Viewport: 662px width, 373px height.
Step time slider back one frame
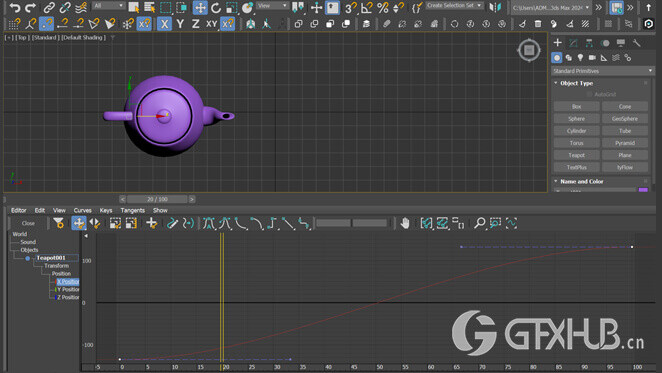[122, 199]
